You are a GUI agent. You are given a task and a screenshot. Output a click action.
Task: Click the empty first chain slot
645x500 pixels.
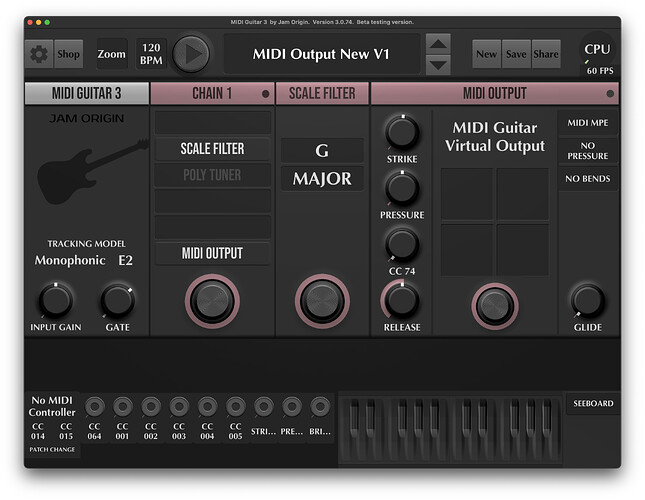213,122
